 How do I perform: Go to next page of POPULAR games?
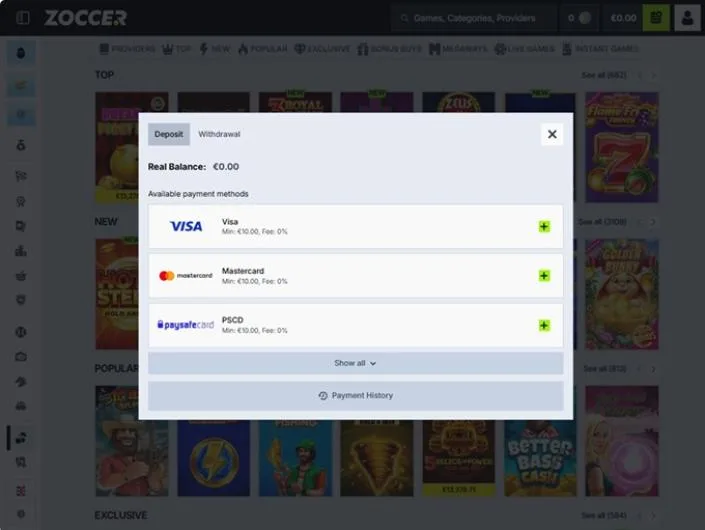coord(653,369)
